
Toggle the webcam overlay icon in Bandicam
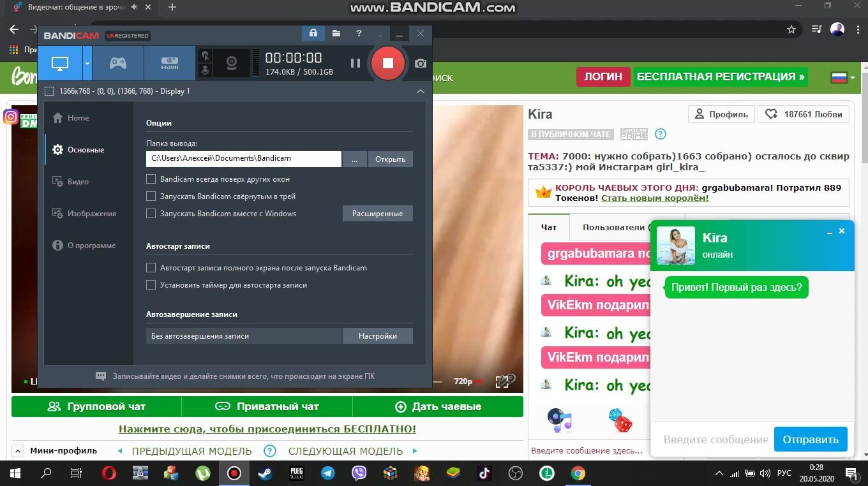(232, 63)
